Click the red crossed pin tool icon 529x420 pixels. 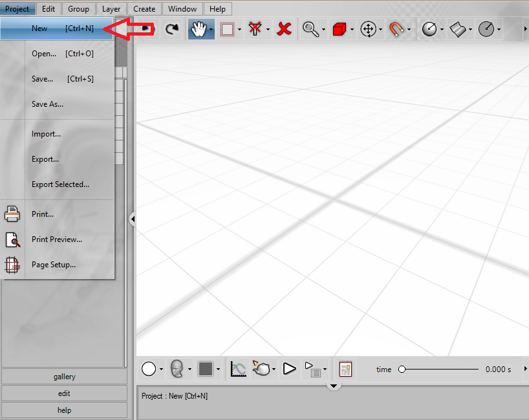click(255, 28)
